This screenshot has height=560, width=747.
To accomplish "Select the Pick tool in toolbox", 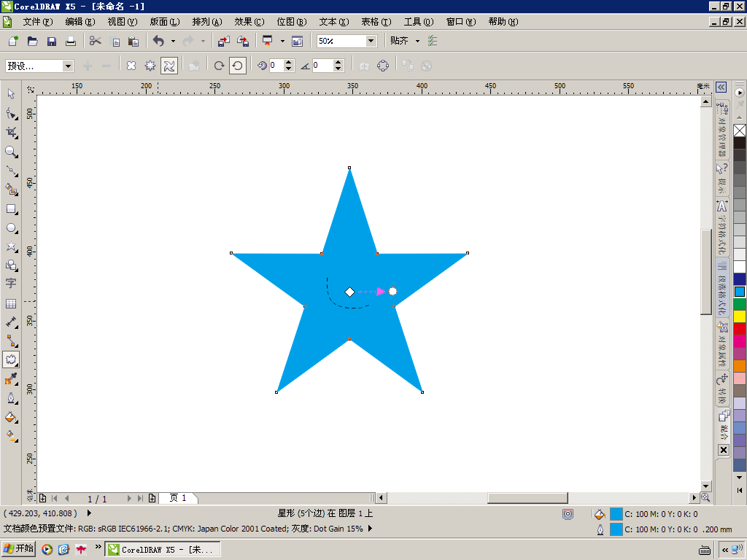I will click(x=11, y=94).
